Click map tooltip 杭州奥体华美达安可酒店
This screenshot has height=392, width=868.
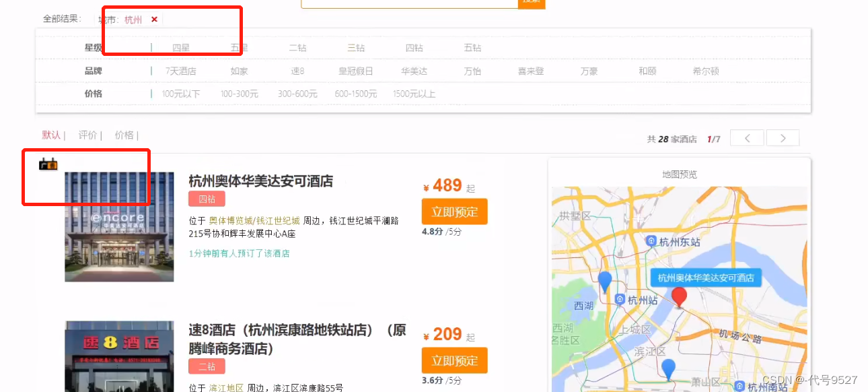click(x=706, y=277)
